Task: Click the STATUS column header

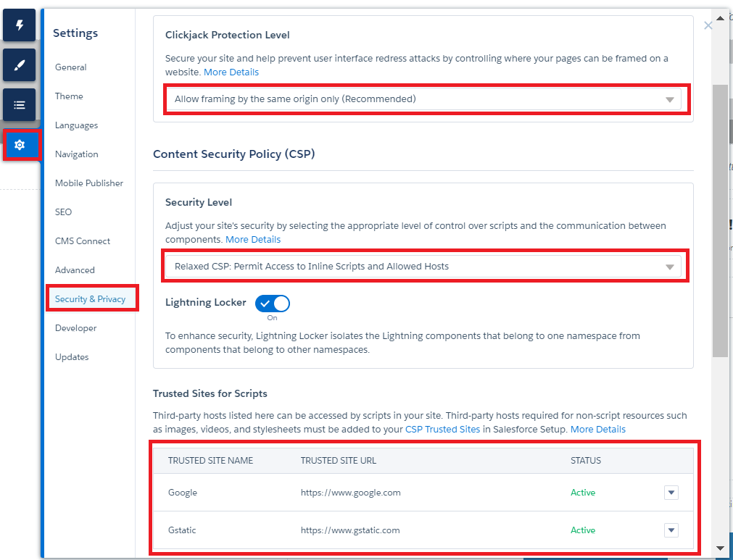Action: click(586, 461)
